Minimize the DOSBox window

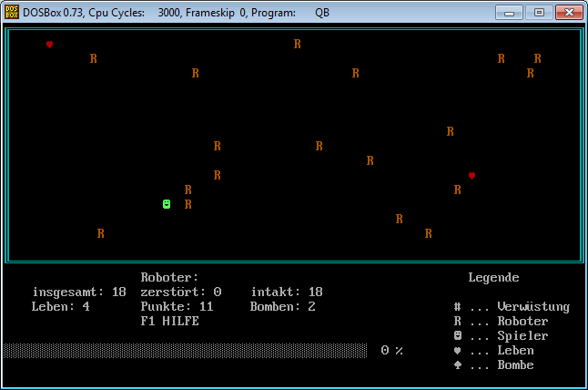pyautogui.click(x=511, y=13)
